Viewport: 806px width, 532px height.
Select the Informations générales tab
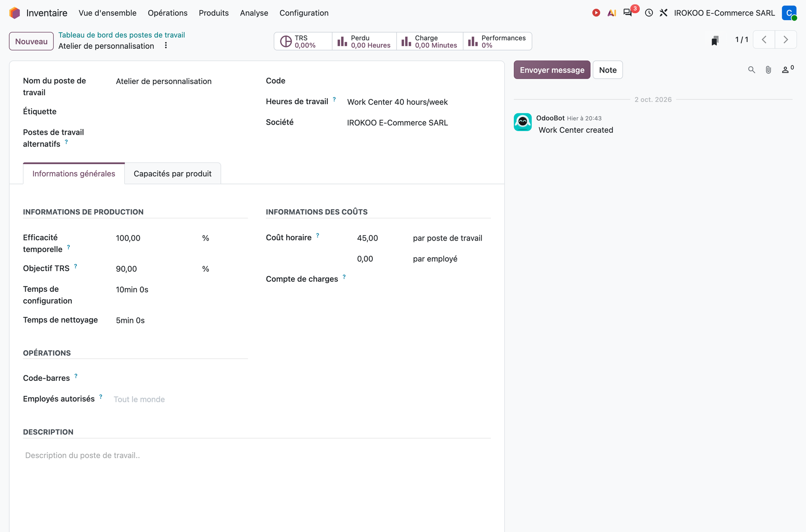73,173
